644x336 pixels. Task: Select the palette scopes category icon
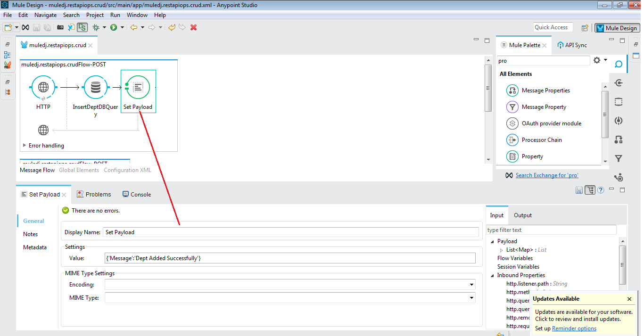pos(619,102)
